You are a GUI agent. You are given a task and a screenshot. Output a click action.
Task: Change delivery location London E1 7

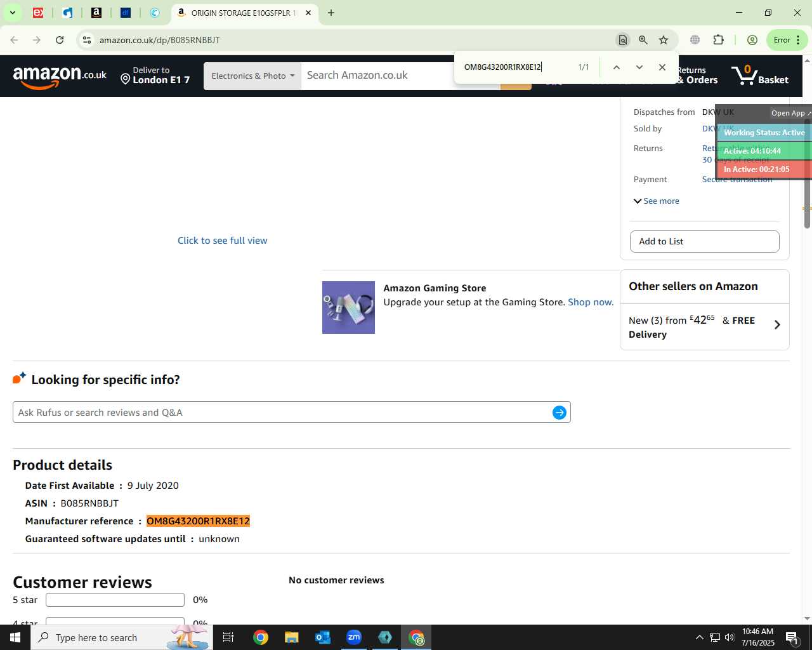click(x=155, y=76)
